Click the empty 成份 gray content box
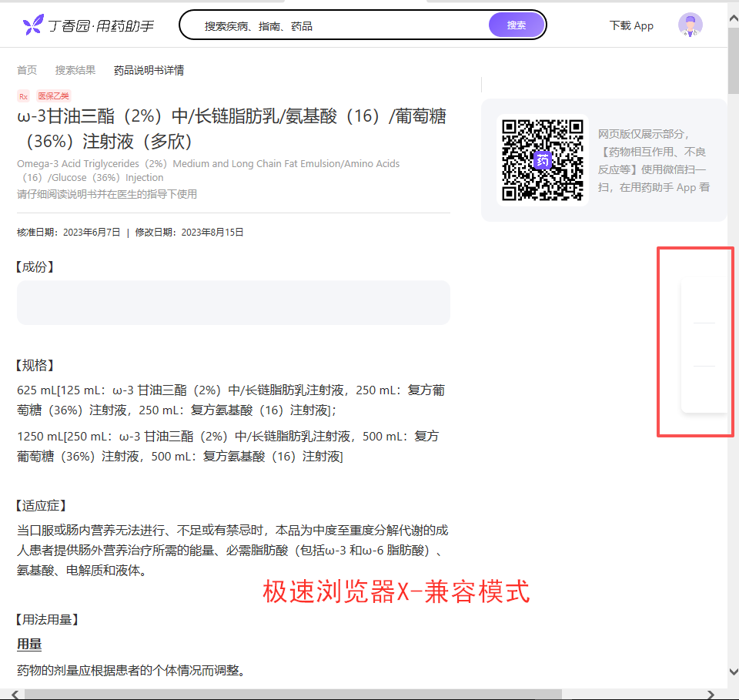 point(233,303)
